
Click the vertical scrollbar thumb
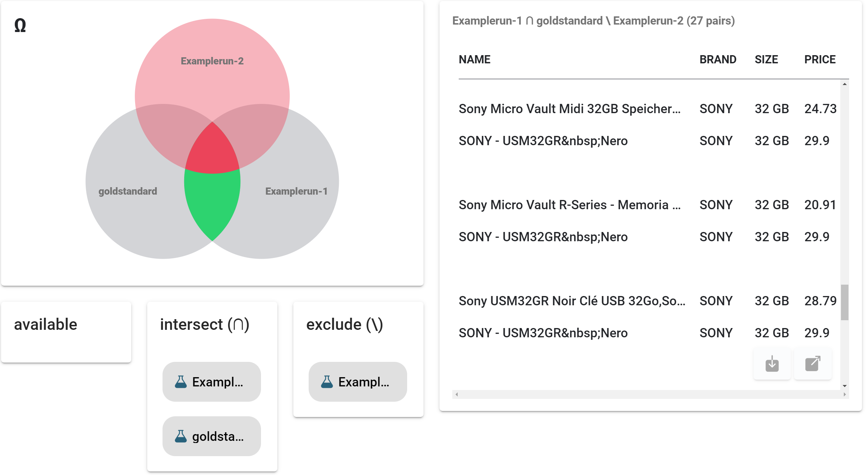click(x=845, y=302)
